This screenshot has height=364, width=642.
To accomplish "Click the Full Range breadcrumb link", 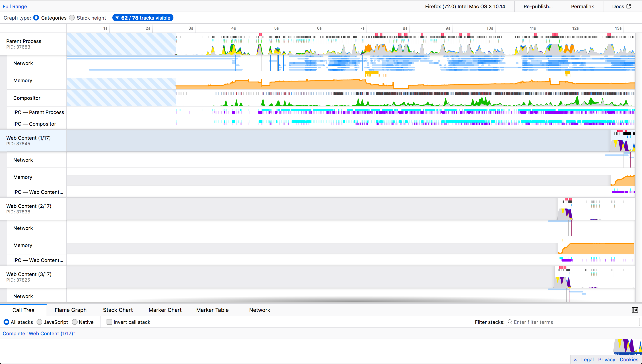I will [15, 6].
